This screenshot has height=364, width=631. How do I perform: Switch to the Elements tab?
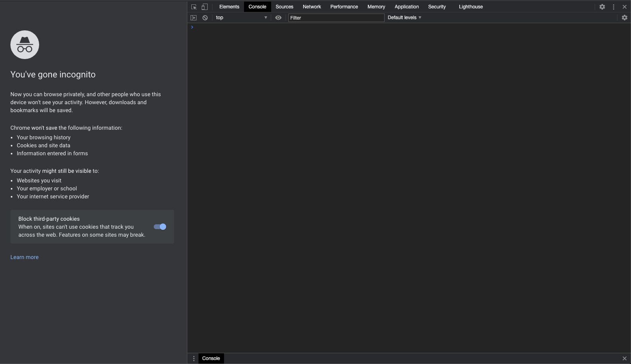[x=229, y=7]
